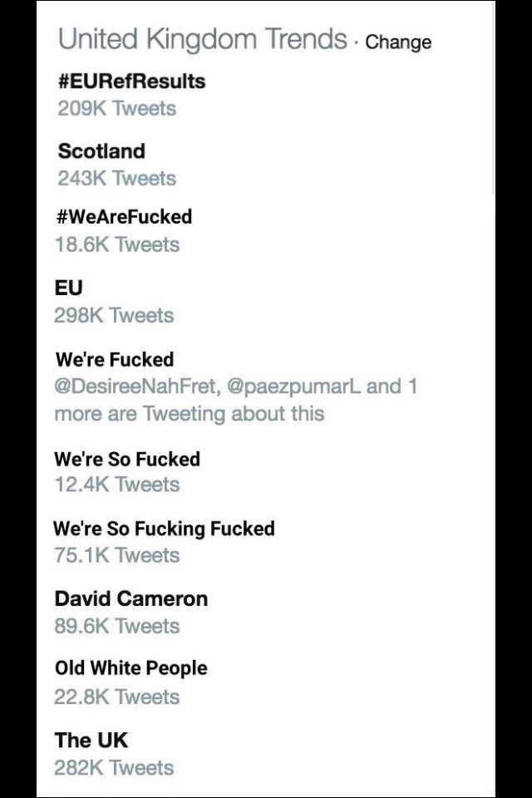The image size is (532, 798).
Task: Select the Scotland trend
Action: [x=101, y=151]
